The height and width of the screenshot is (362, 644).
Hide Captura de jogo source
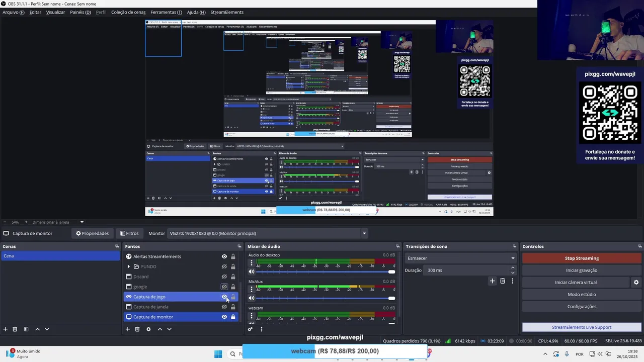tap(224, 297)
